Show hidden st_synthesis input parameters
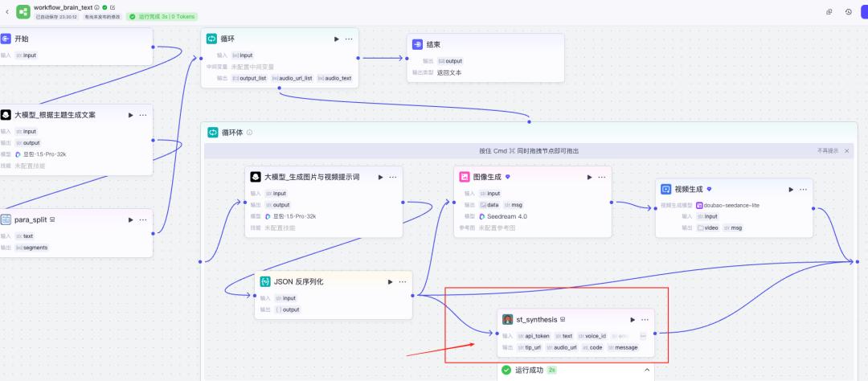 643,336
